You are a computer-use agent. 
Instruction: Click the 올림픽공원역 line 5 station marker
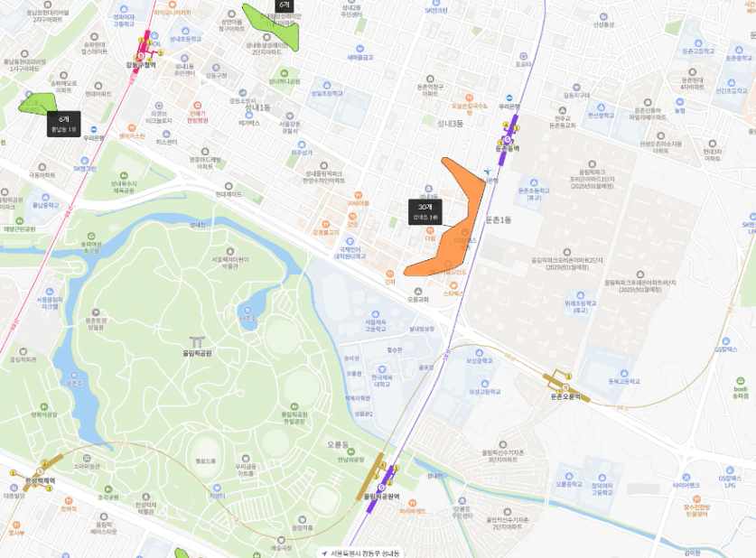pyautogui.click(x=382, y=488)
